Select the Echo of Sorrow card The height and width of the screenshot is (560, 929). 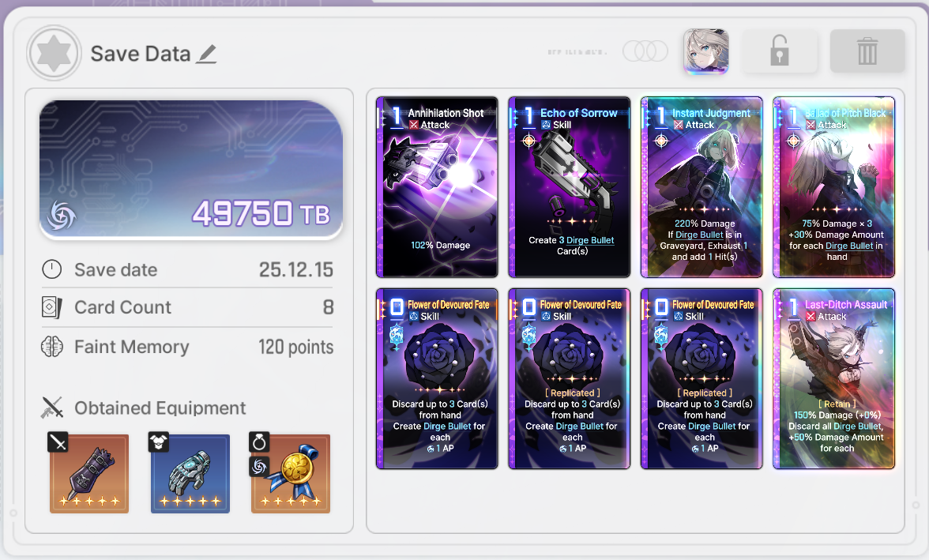(x=570, y=187)
